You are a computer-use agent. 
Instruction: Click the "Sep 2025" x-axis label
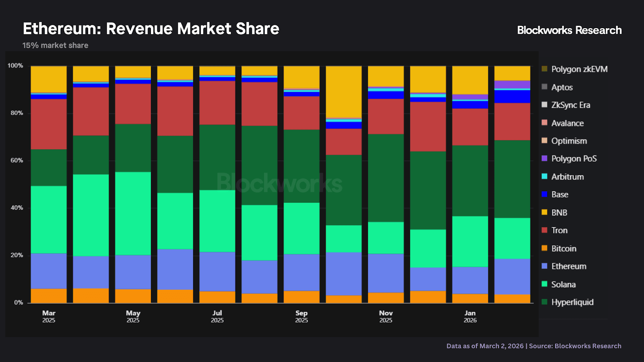pos(301,317)
